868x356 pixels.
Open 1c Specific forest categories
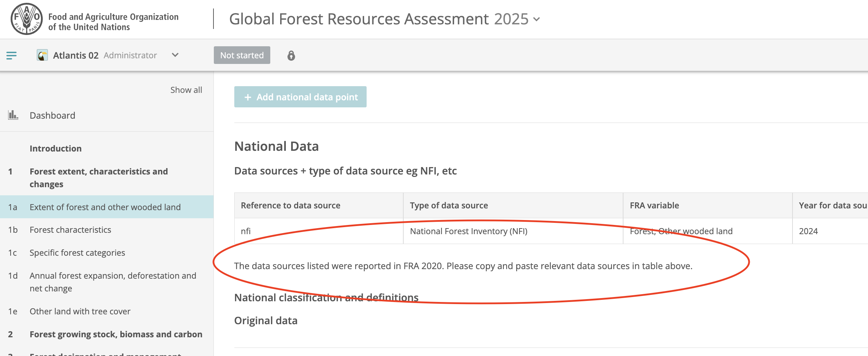(x=77, y=253)
